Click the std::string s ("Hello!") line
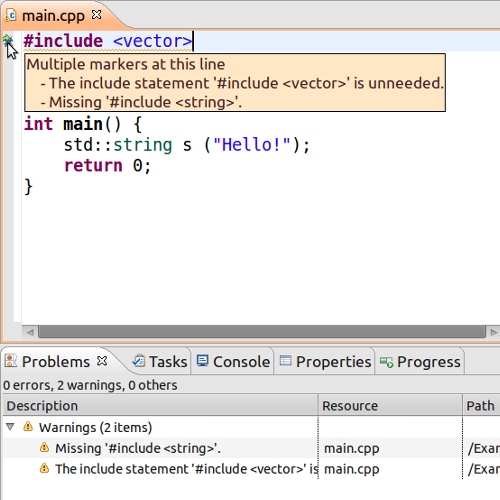 coord(187,145)
